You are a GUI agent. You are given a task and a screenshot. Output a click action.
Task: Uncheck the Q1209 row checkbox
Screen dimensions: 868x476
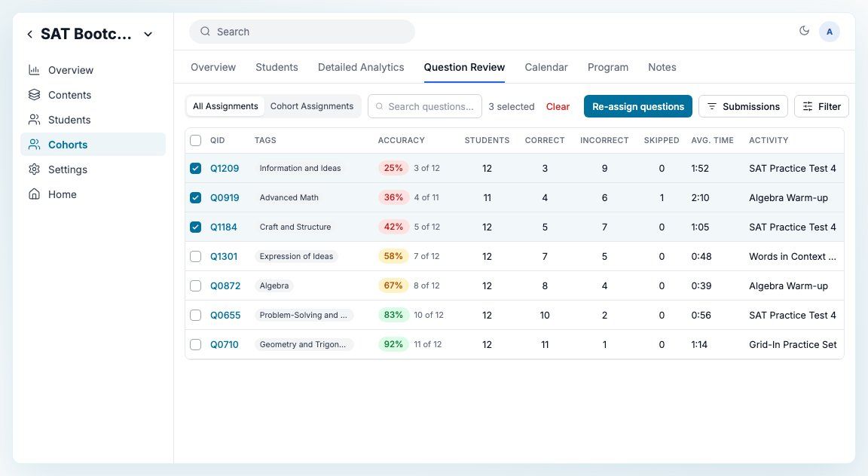[x=195, y=168]
